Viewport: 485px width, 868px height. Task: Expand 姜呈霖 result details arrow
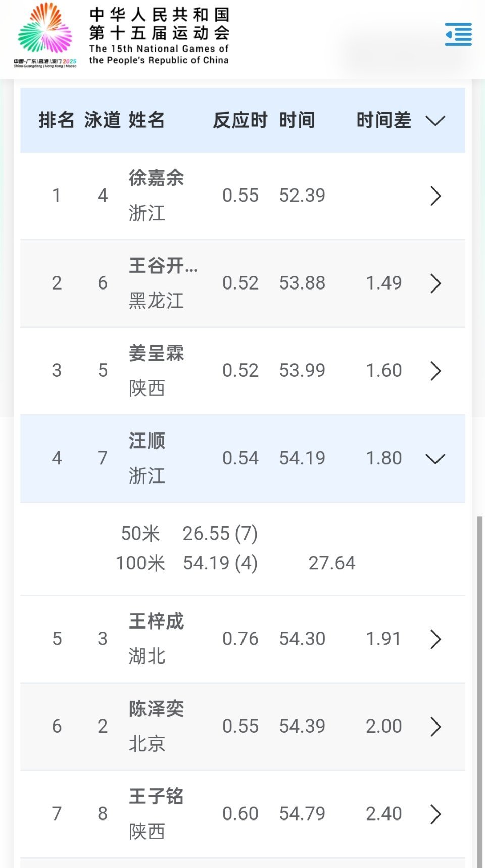coord(435,371)
